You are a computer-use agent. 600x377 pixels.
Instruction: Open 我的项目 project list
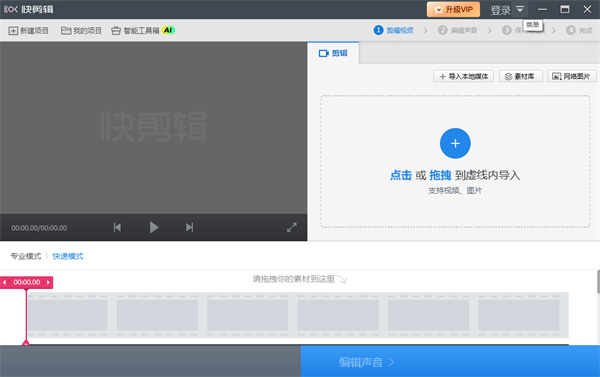tap(81, 31)
